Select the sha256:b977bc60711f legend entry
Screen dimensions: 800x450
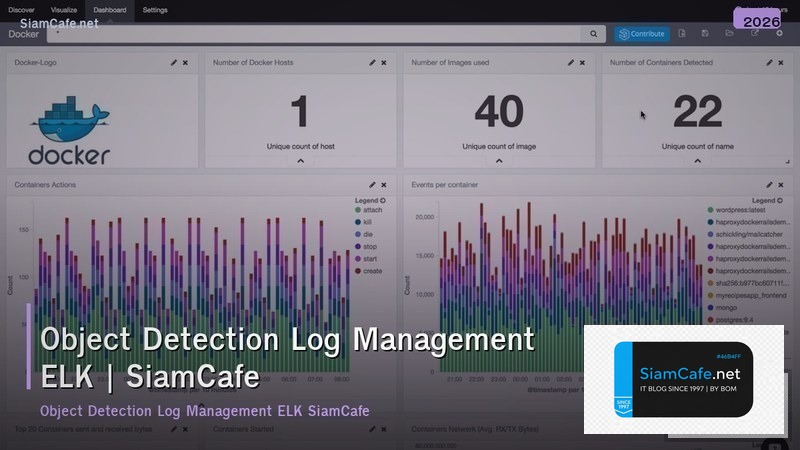(748, 283)
